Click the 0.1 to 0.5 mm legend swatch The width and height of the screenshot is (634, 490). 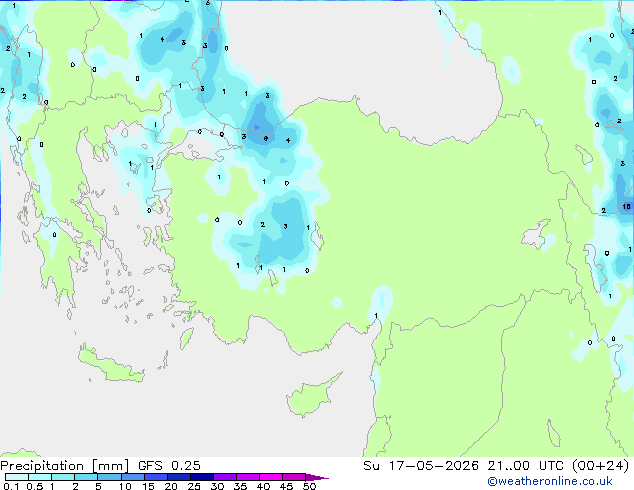point(17,477)
